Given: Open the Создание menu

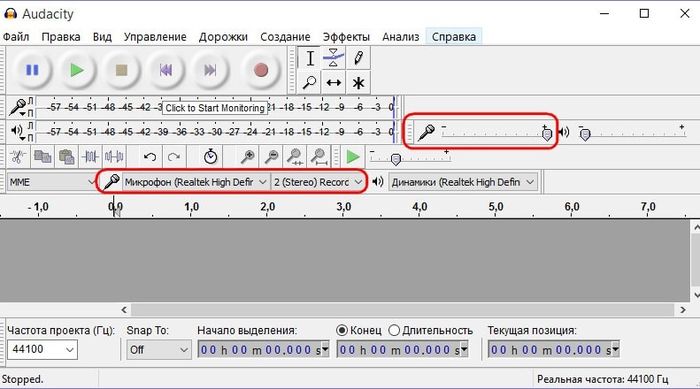Looking at the screenshot, I should pos(285,37).
